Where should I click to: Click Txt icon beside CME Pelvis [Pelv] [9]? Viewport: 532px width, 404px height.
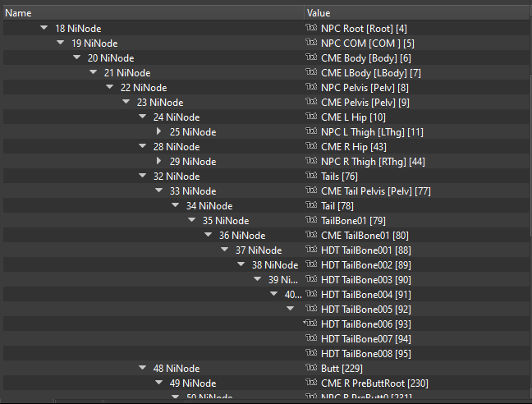(x=311, y=102)
